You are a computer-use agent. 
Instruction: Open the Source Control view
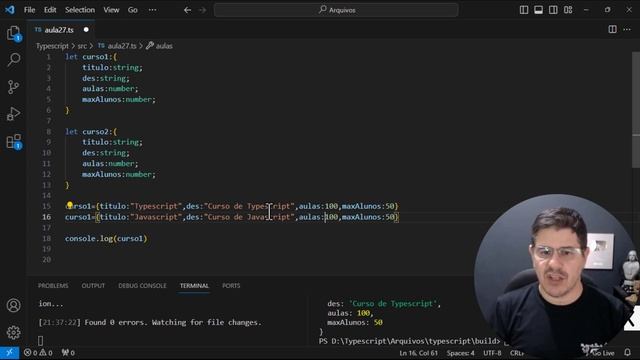pyautogui.click(x=13, y=87)
